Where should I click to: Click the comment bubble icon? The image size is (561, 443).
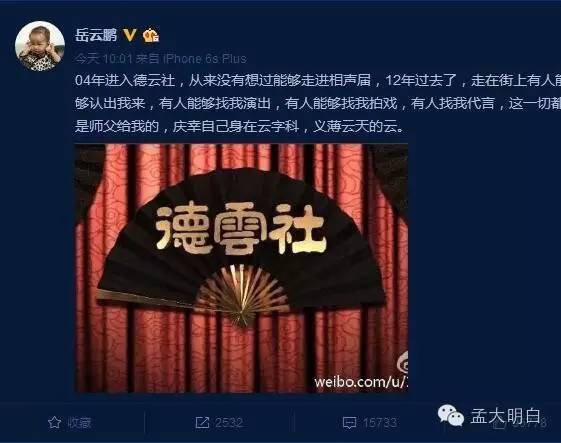tap(349, 423)
